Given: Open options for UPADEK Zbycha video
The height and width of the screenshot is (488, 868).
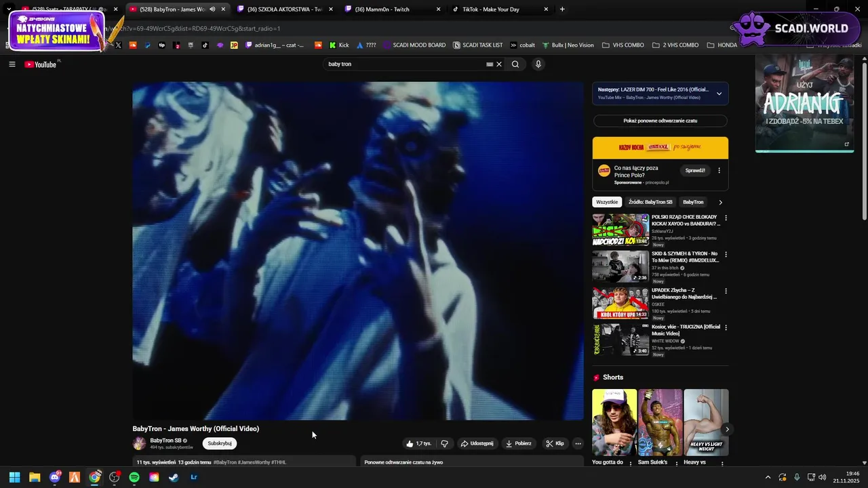Looking at the screenshot, I should [726, 291].
